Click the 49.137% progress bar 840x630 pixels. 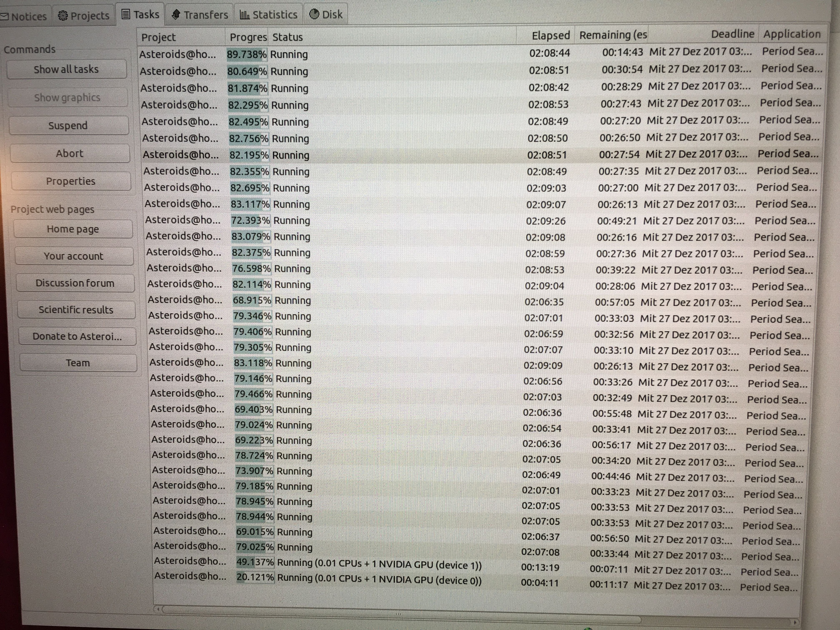[x=255, y=562]
